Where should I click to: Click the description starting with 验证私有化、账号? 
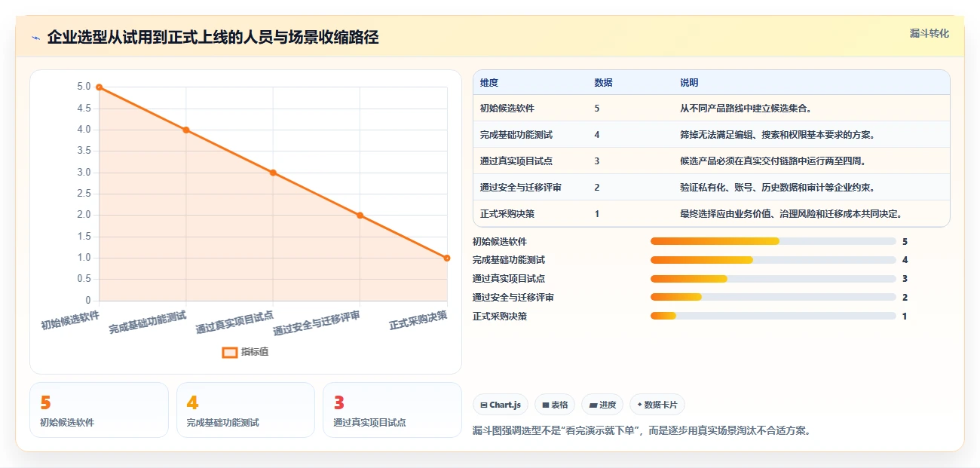pyautogui.click(x=777, y=188)
